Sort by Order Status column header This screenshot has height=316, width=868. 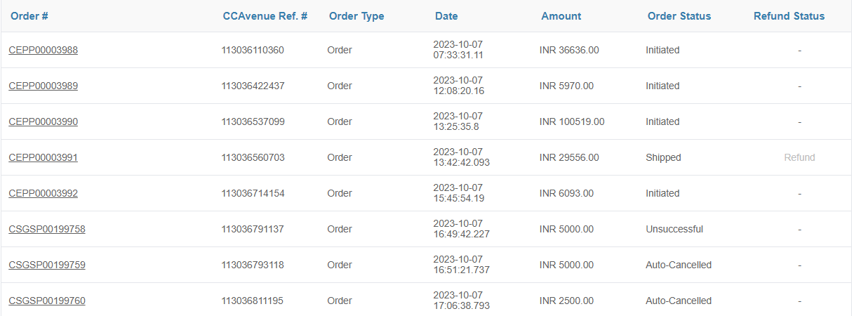point(679,16)
